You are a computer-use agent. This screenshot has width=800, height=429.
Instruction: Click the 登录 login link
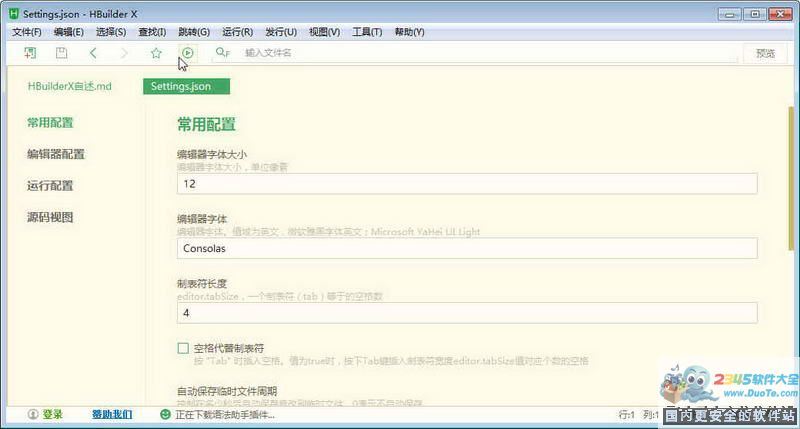click(x=52, y=414)
